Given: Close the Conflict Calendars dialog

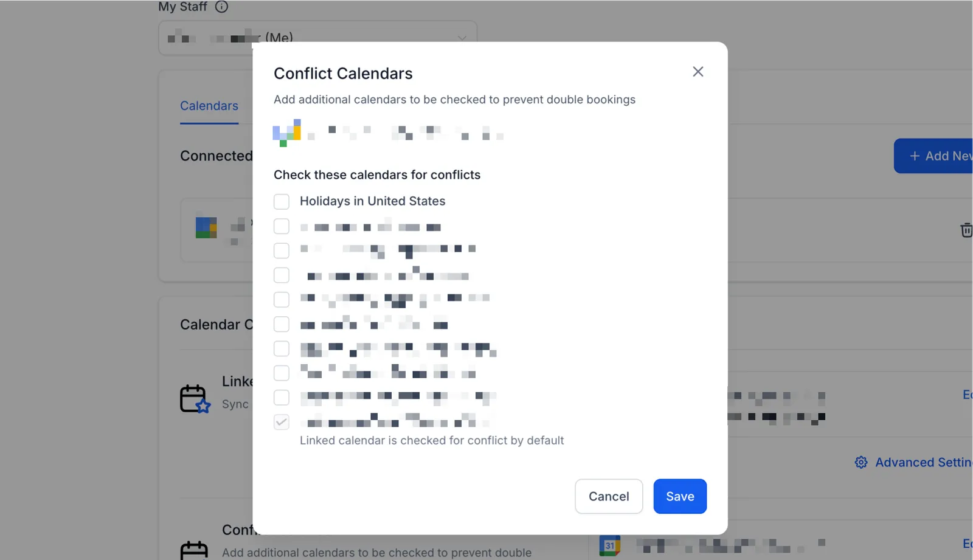Looking at the screenshot, I should (698, 72).
